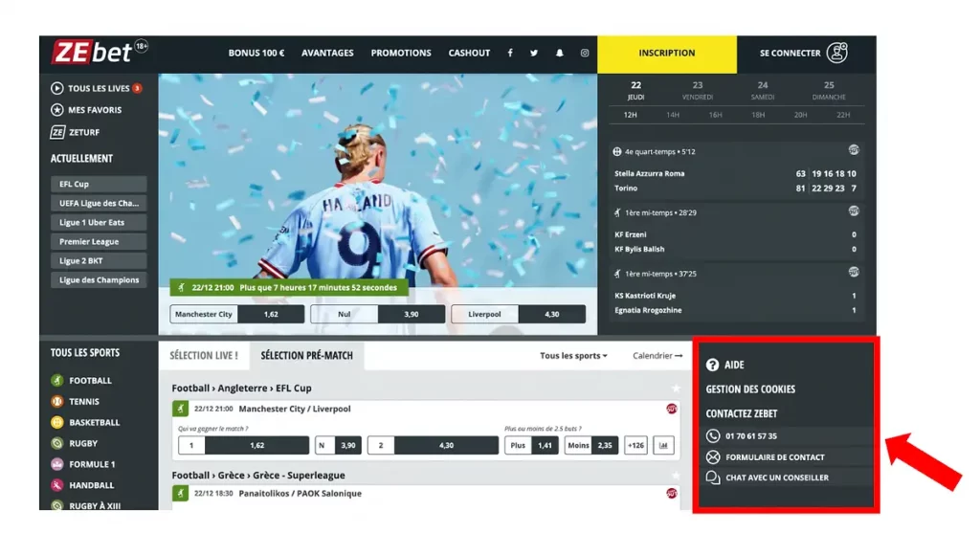Click the notification bell icon

coord(560,54)
